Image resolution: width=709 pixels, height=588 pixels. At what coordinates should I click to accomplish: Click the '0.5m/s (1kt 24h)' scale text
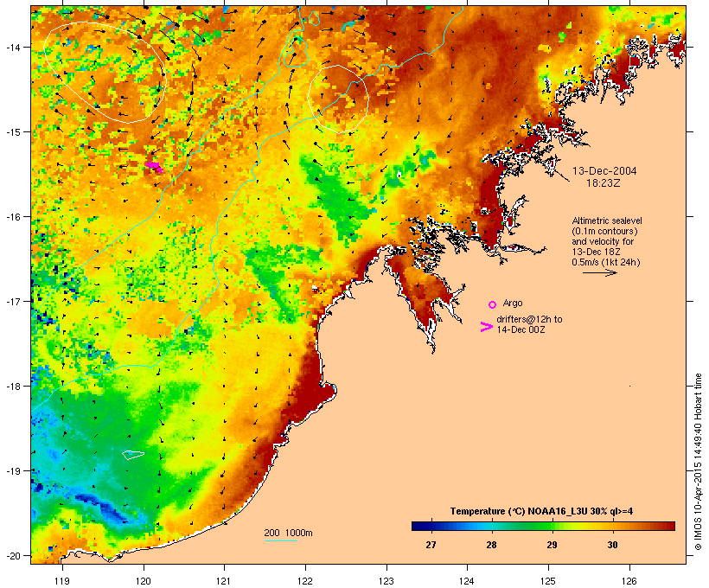click(x=606, y=262)
